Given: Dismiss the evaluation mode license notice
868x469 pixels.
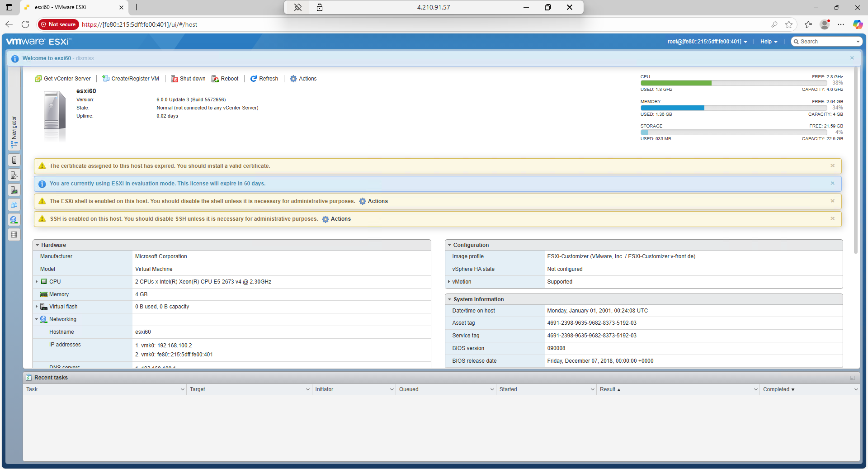Looking at the screenshot, I should click(x=832, y=183).
